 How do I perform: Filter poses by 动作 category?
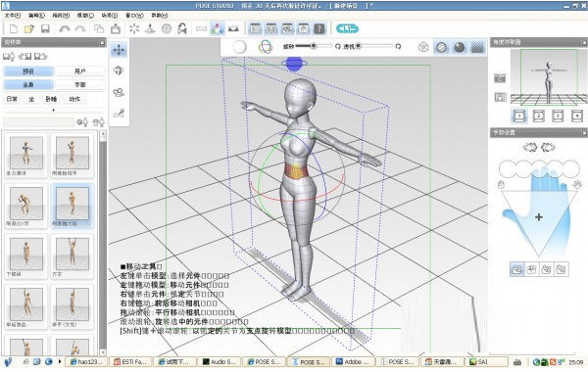click(x=74, y=99)
